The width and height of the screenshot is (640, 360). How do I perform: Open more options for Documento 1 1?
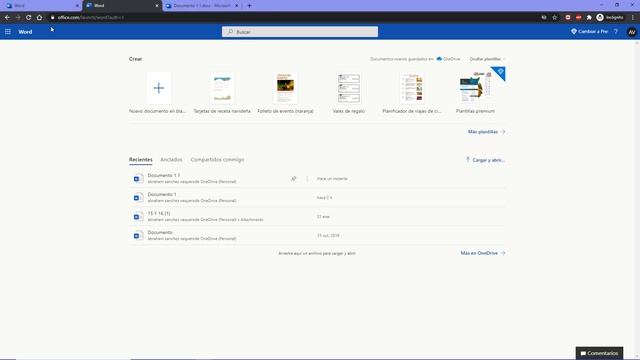[307, 179]
